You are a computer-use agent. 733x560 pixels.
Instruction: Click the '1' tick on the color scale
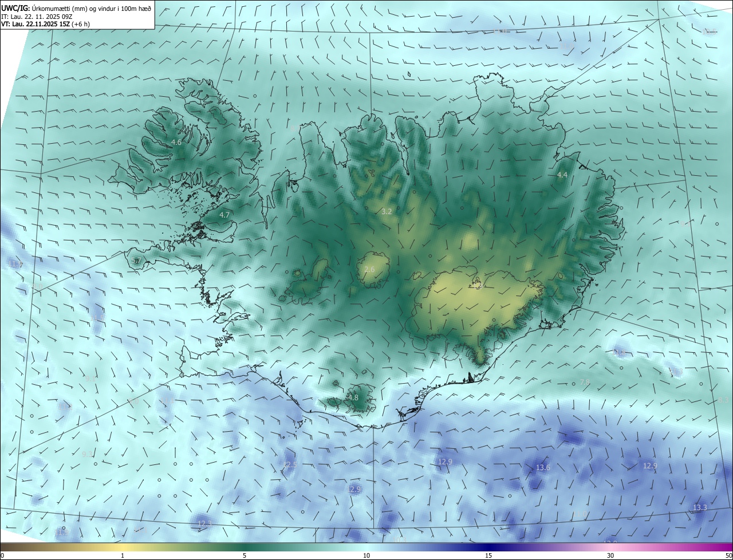point(123,555)
